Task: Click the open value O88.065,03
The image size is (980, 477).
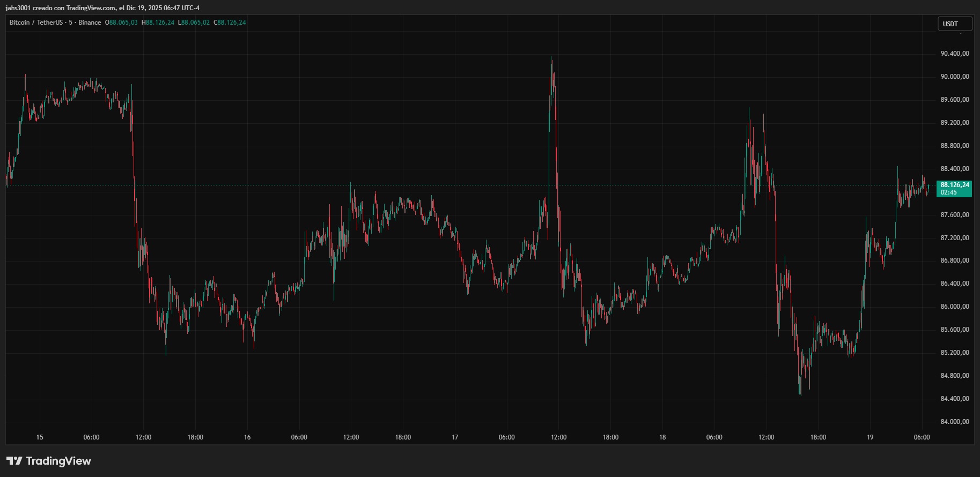Action: (x=121, y=23)
